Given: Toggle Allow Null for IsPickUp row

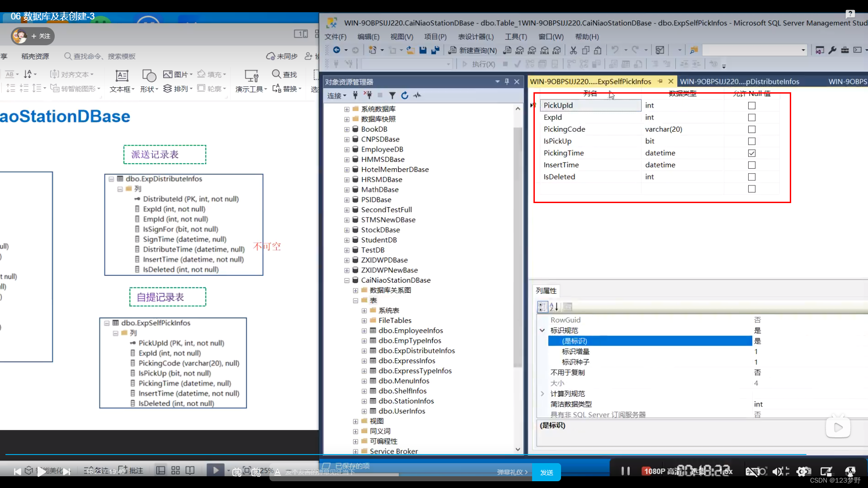Looking at the screenshot, I should 752,141.
